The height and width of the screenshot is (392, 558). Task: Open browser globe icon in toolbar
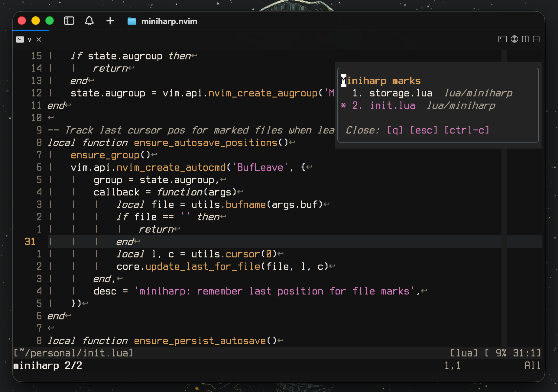click(514, 39)
